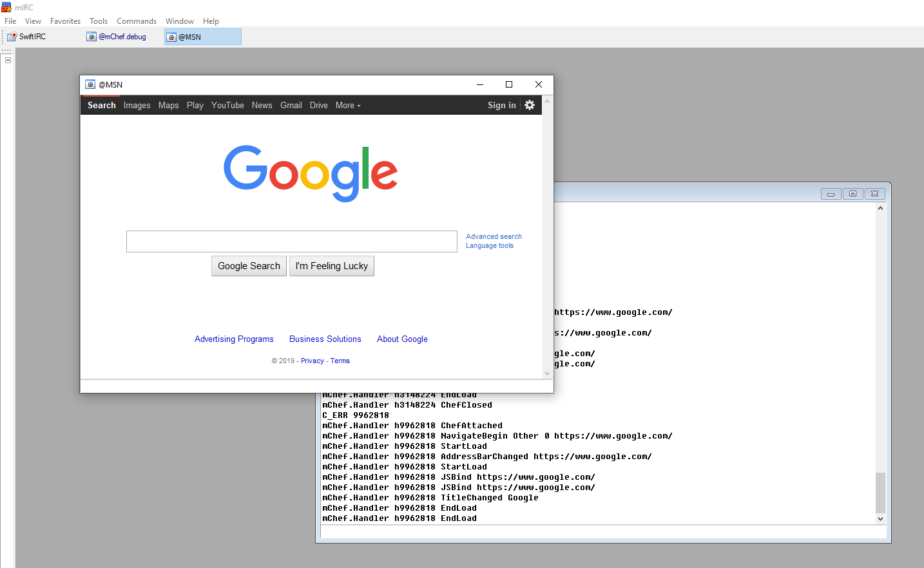This screenshot has height=568, width=924.
Task: Open the Tools menu
Action: [x=99, y=21]
